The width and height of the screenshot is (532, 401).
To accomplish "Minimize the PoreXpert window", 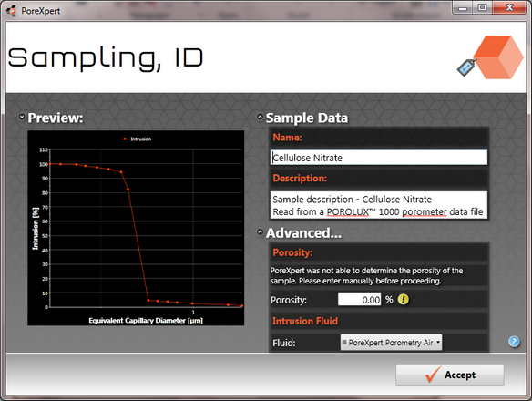I will point(463,7).
